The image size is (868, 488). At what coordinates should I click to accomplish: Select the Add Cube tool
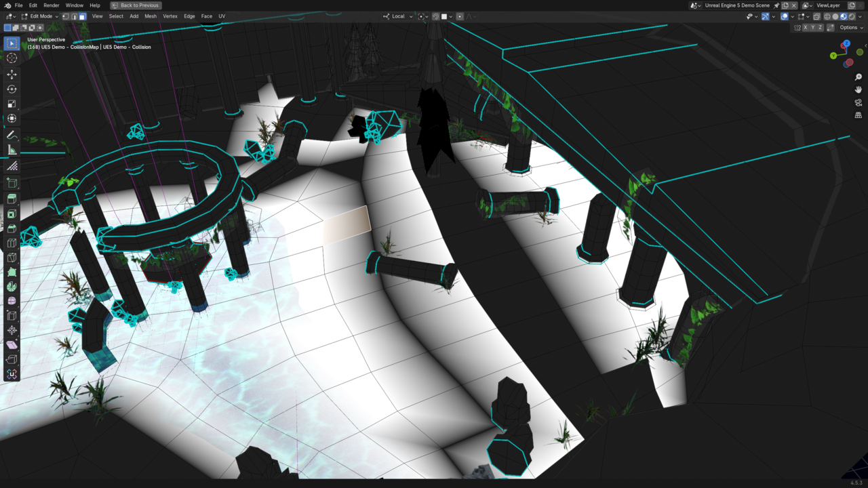(12, 183)
